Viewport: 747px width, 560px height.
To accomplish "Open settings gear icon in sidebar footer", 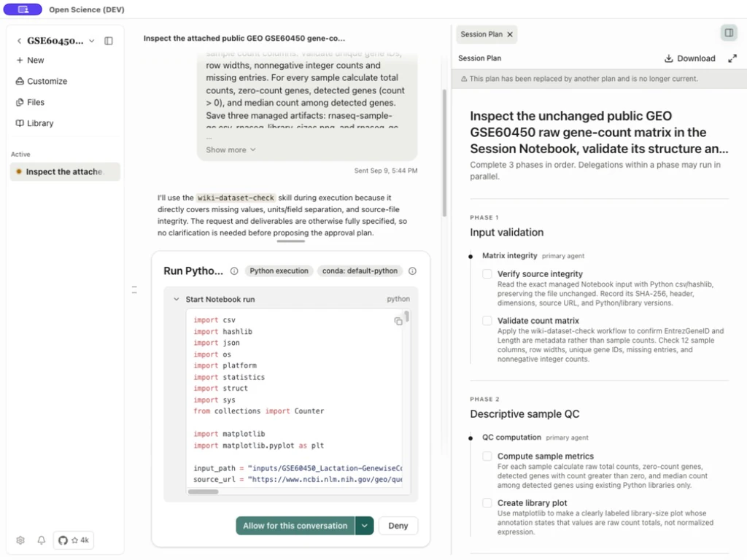I will [20, 540].
